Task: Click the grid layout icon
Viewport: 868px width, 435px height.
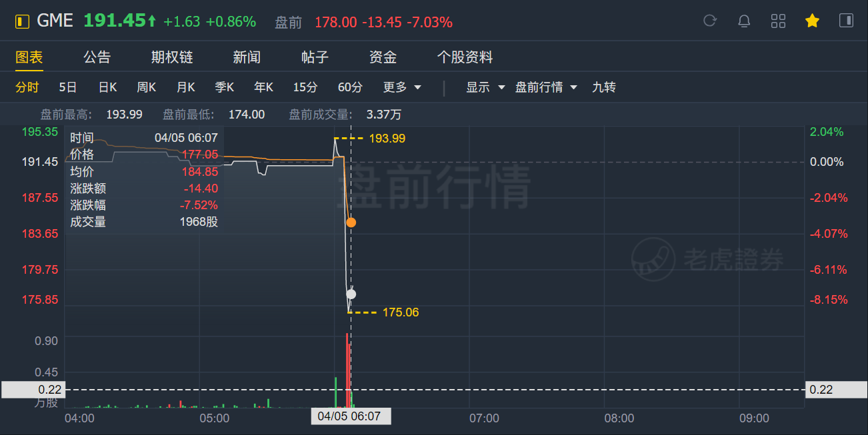Action: pyautogui.click(x=778, y=21)
